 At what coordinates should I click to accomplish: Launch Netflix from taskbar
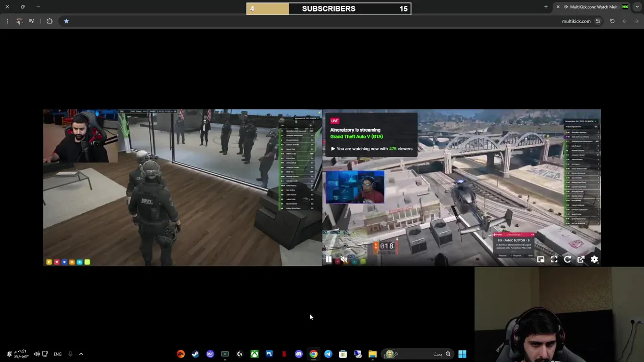tap(284, 354)
